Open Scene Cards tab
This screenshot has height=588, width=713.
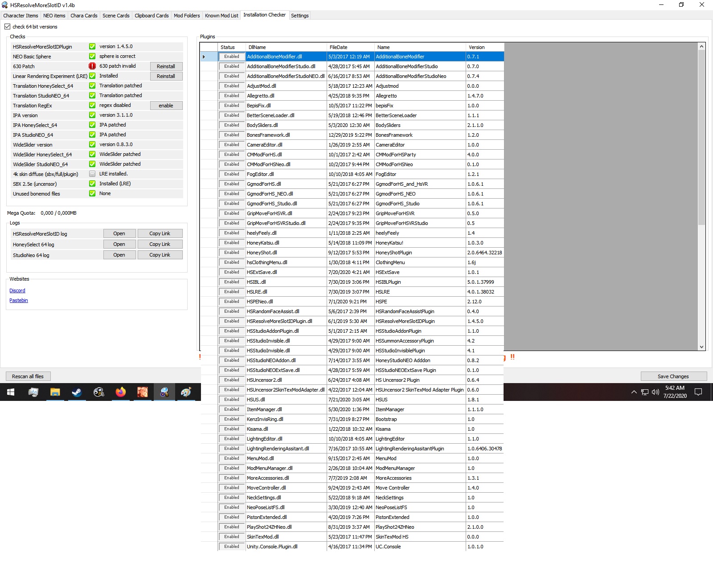click(x=116, y=16)
